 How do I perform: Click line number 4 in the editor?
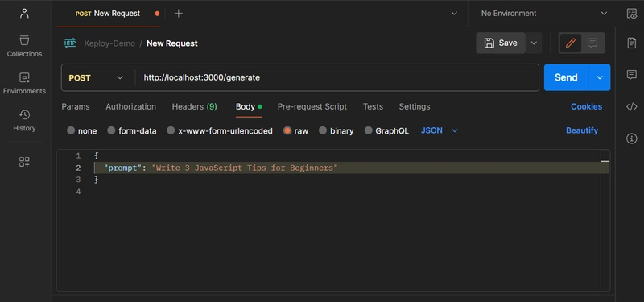point(78,192)
